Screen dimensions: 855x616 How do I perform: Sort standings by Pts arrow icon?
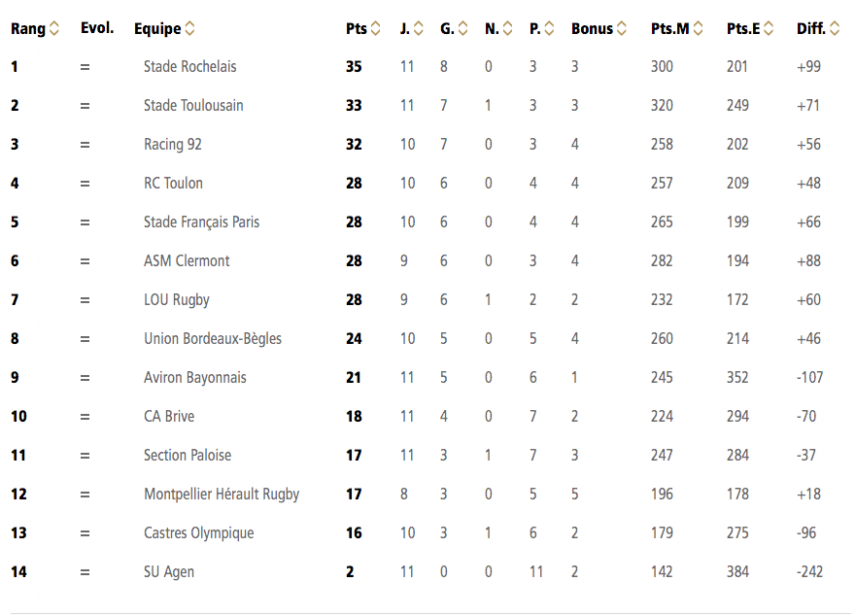tap(376, 28)
